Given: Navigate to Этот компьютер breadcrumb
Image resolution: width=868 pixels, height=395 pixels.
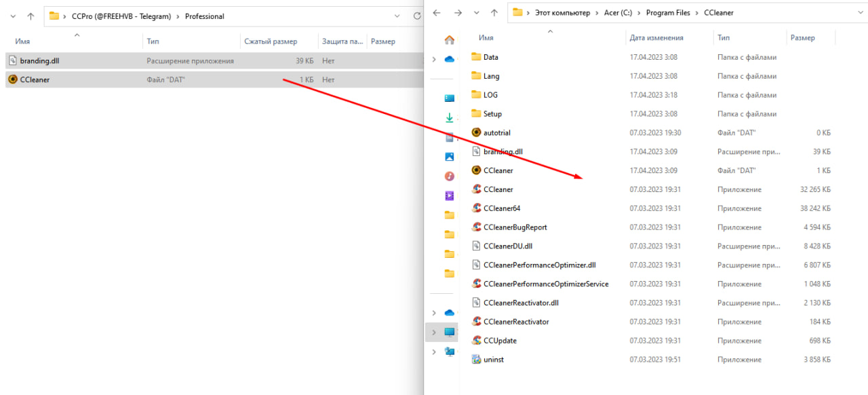Looking at the screenshot, I should pyautogui.click(x=562, y=13).
